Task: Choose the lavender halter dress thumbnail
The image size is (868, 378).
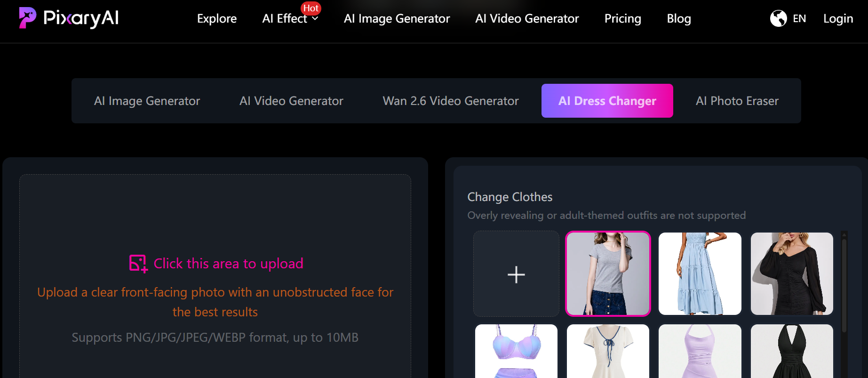Action: (700, 351)
